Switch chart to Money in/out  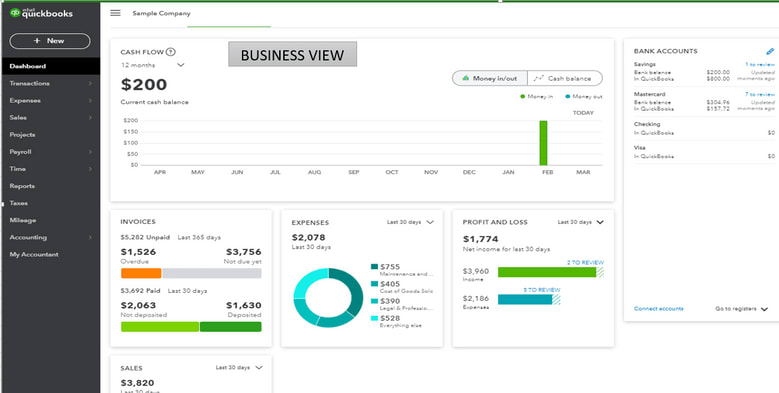(489, 78)
